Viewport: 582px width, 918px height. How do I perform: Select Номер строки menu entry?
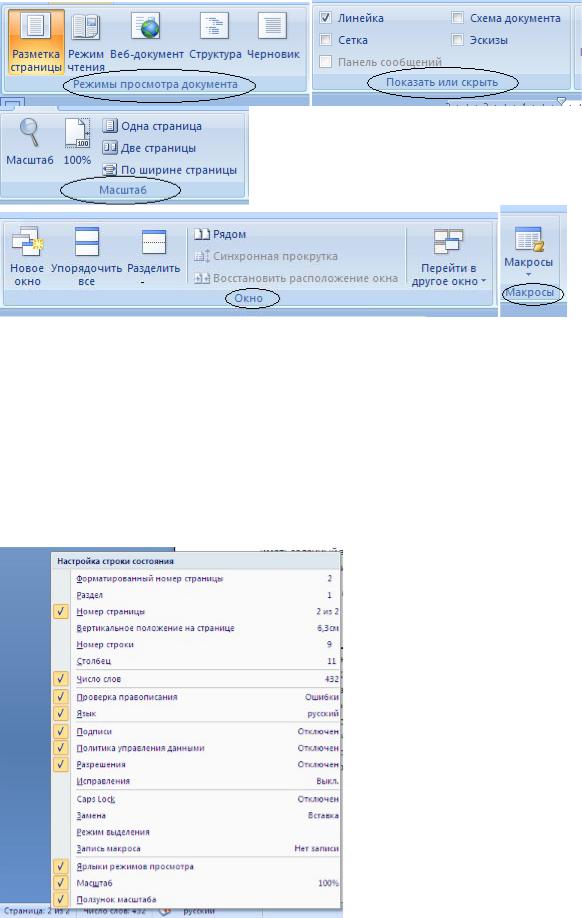(196, 644)
